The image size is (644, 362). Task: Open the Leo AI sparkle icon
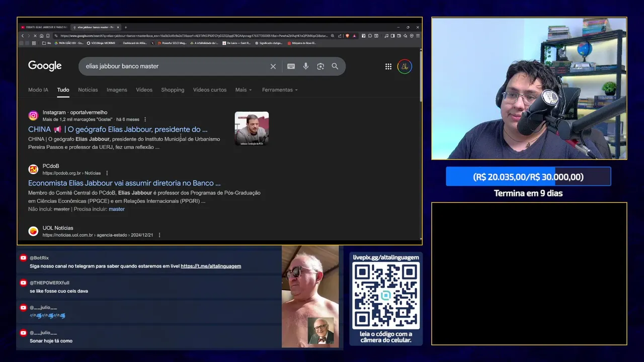405,36
